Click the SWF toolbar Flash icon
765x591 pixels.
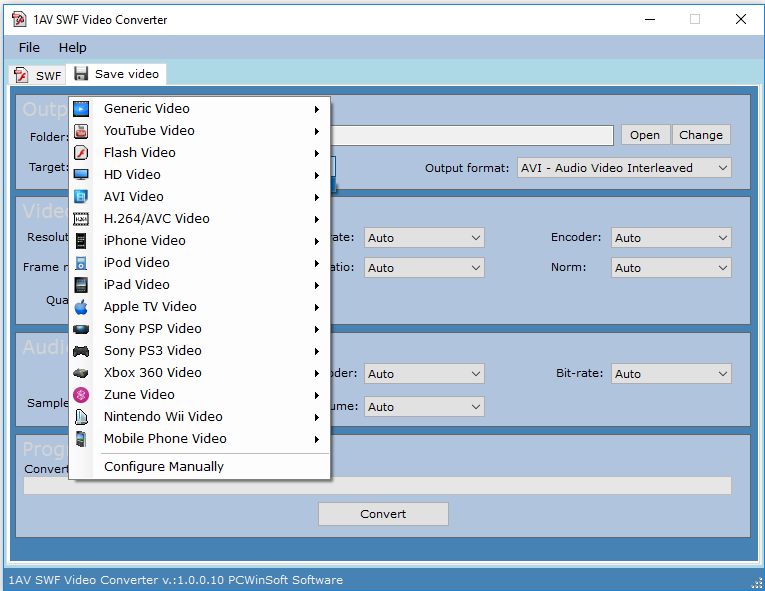pyautogui.click(x=21, y=75)
